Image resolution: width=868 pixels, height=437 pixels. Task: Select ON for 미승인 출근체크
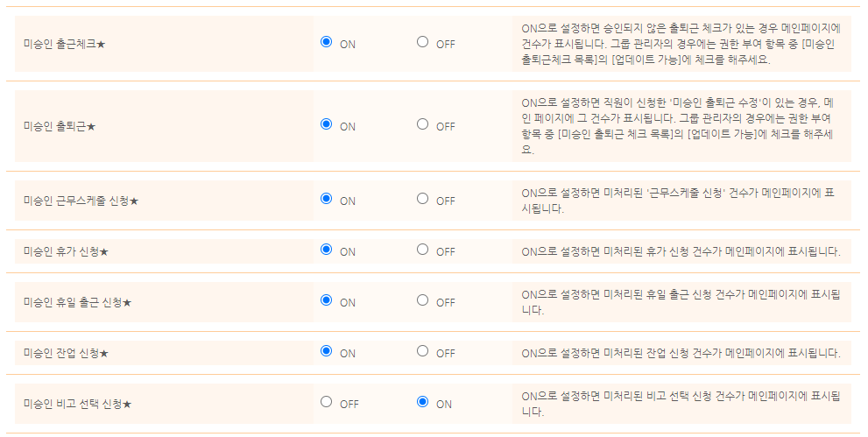[x=327, y=42]
